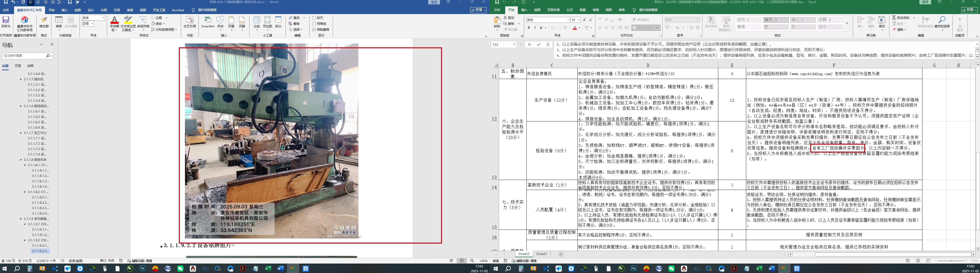Open the Word 审阅 (Review) tab
980x273 pixels.
point(130,10)
